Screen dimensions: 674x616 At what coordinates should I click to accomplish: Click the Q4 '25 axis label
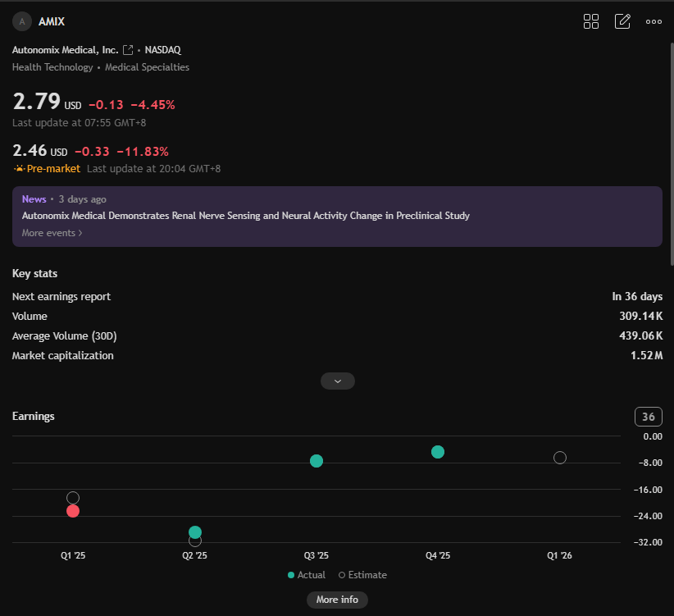pos(438,555)
